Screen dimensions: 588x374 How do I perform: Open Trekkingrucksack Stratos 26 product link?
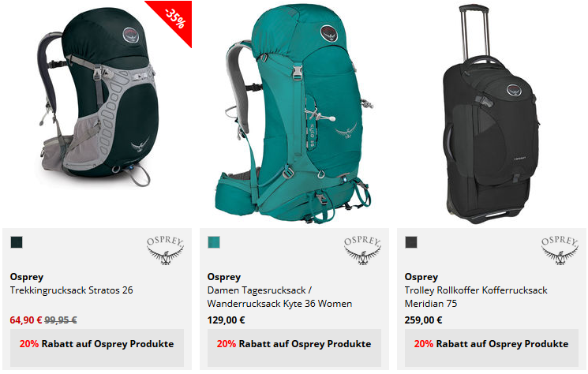pyautogui.click(x=71, y=290)
